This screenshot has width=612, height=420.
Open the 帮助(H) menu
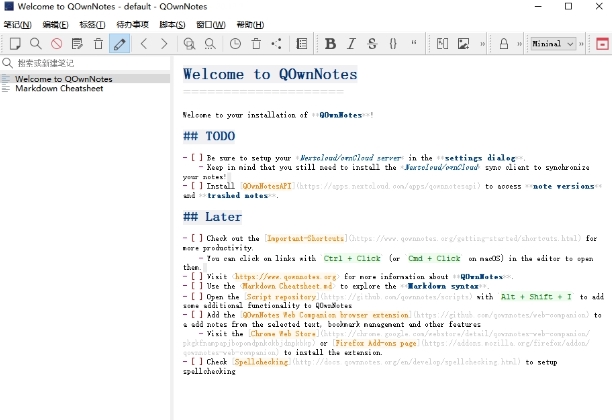pos(250,25)
